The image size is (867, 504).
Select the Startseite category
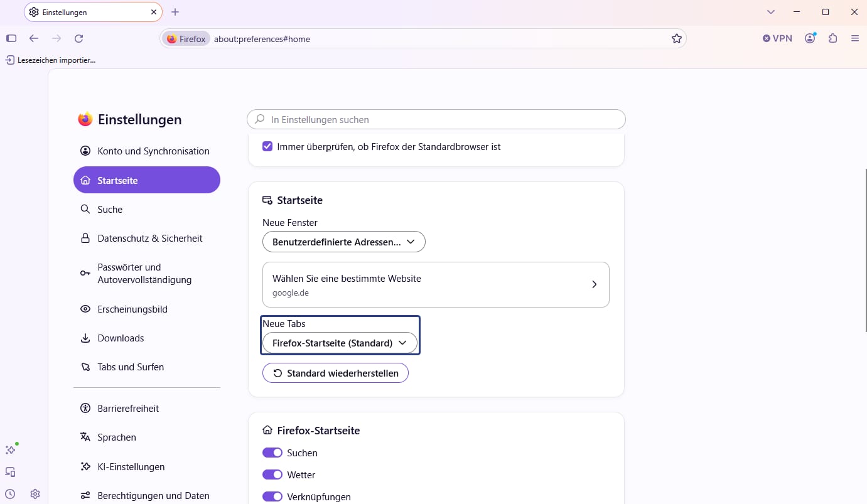pos(146,180)
